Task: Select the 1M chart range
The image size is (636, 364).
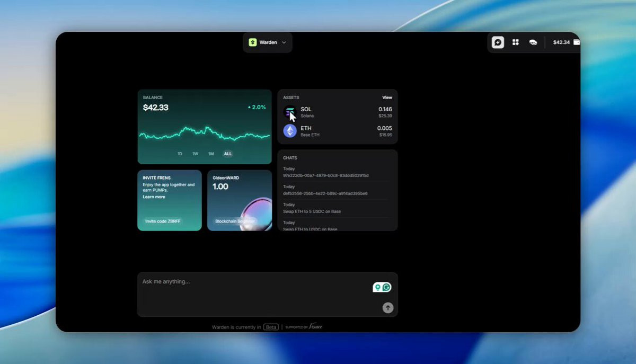Action: pyautogui.click(x=211, y=154)
